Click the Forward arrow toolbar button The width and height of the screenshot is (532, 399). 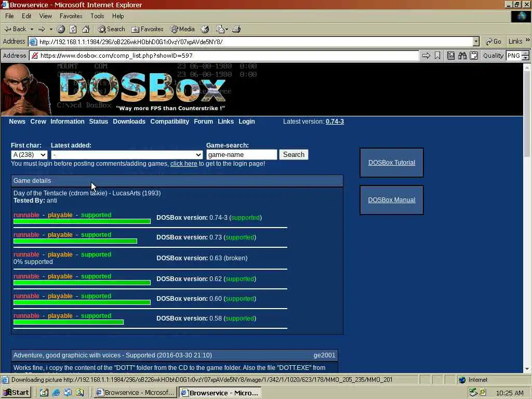point(42,29)
